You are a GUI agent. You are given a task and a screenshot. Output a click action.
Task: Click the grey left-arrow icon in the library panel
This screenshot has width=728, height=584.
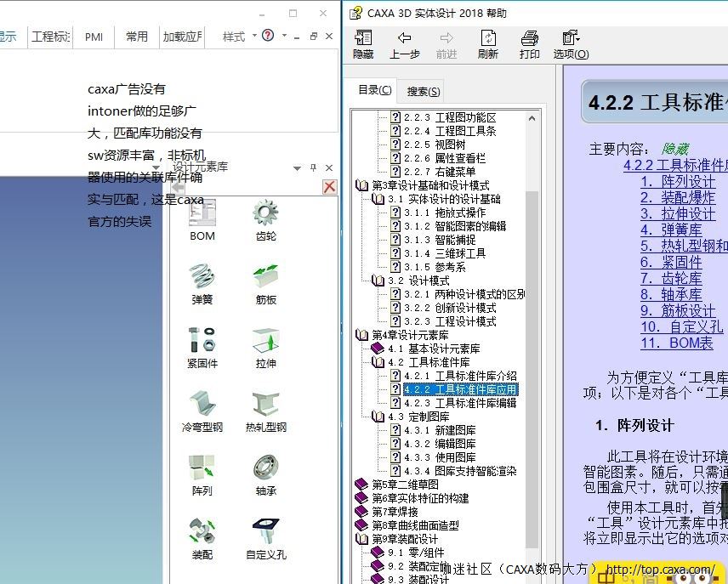pyautogui.click(x=178, y=187)
